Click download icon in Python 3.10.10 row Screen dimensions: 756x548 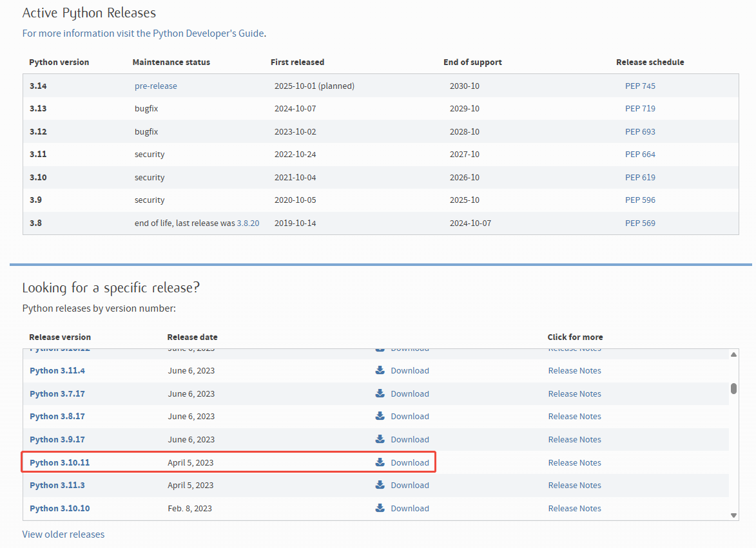click(x=380, y=508)
